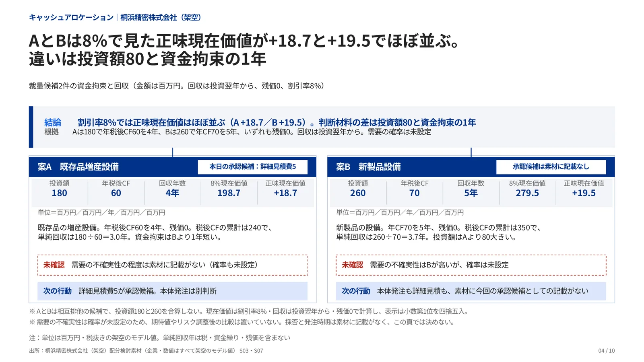The width and height of the screenshot is (644, 362).
Task: Click plan A '次の行動' bar '詳細見積費5が承認候補'
Action: pos(173,291)
